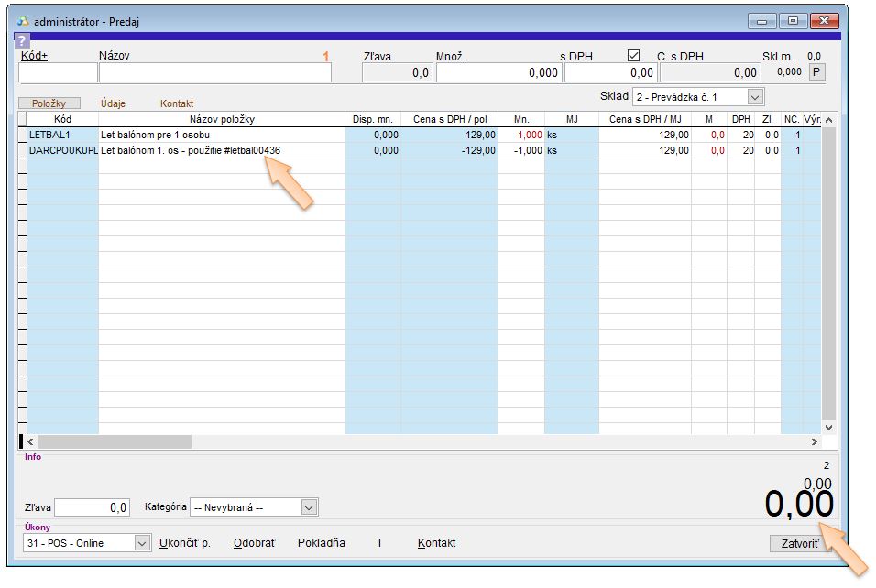The height and width of the screenshot is (588, 876).
Task: Open the Kategória dropdown list
Action: (x=309, y=507)
